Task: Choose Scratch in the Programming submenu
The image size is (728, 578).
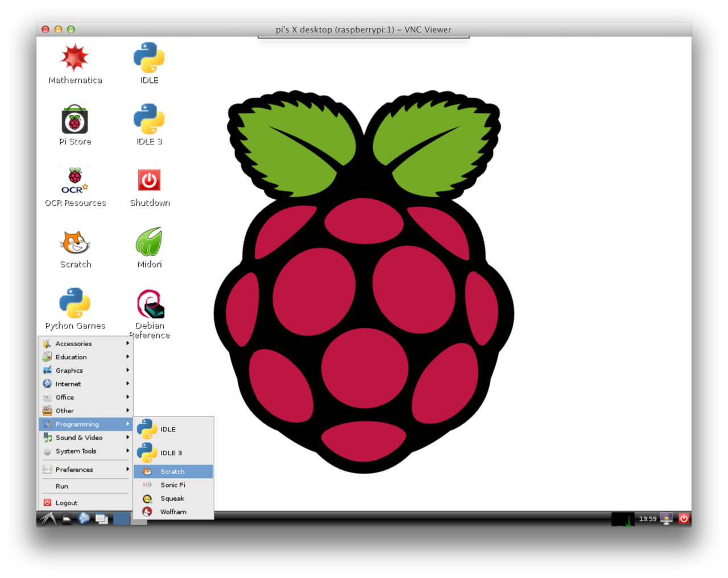Action: (173, 471)
